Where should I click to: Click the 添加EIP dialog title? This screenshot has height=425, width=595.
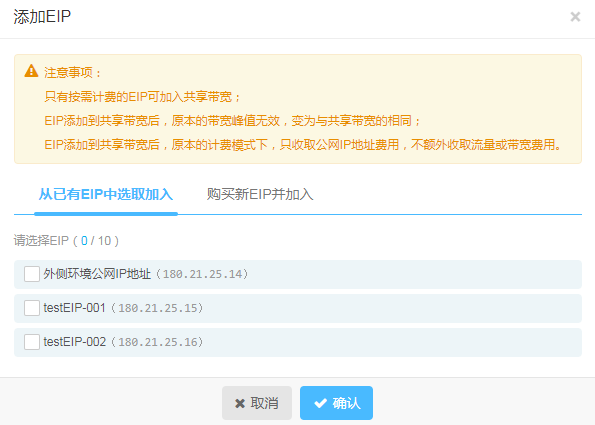[42, 17]
